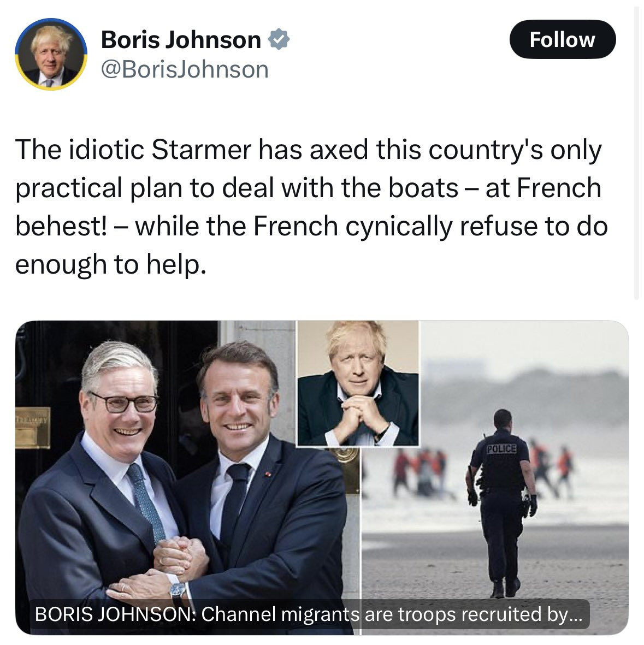Open the Boris Johnson display name link
Screen dimensions: 644x645
click(x=181, y=39)
